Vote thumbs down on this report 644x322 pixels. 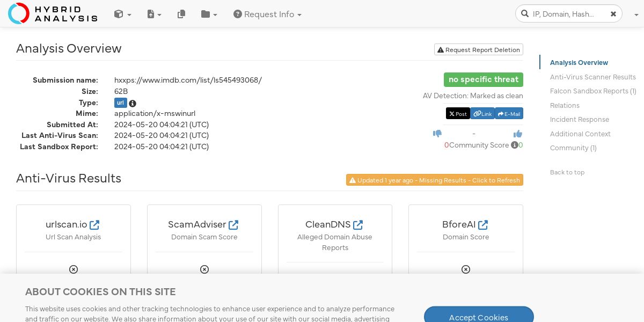pos(437,134)
